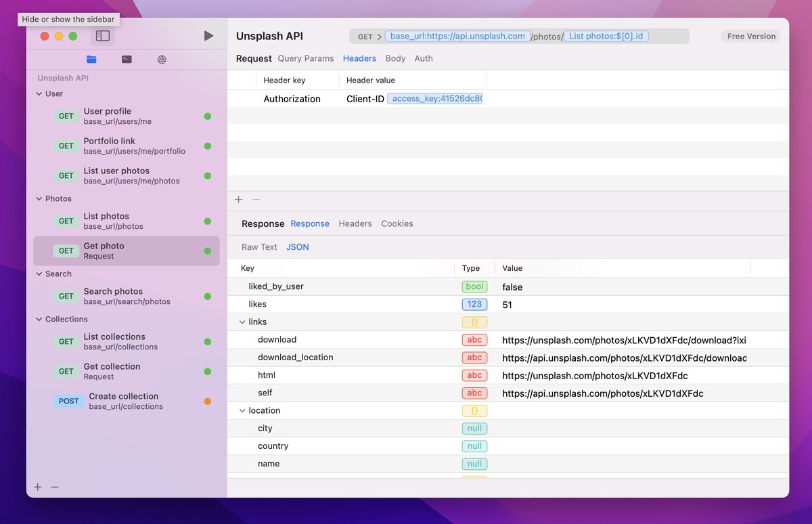Collapse the Search group in the sidebar
Viewport: 812px width, 524px height.
pyautogui.click(x=39, y=274)
